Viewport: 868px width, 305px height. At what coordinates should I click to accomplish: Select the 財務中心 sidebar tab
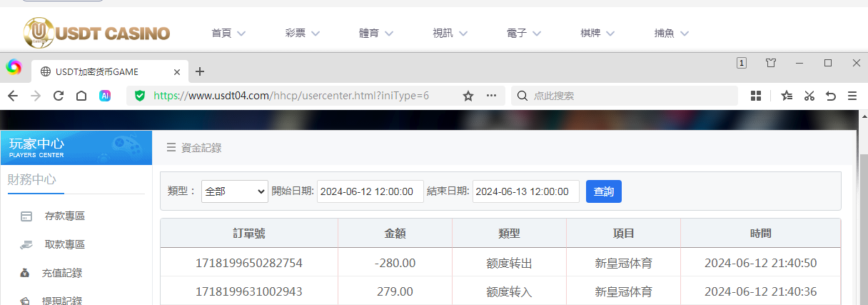click(x=32, y=179)
